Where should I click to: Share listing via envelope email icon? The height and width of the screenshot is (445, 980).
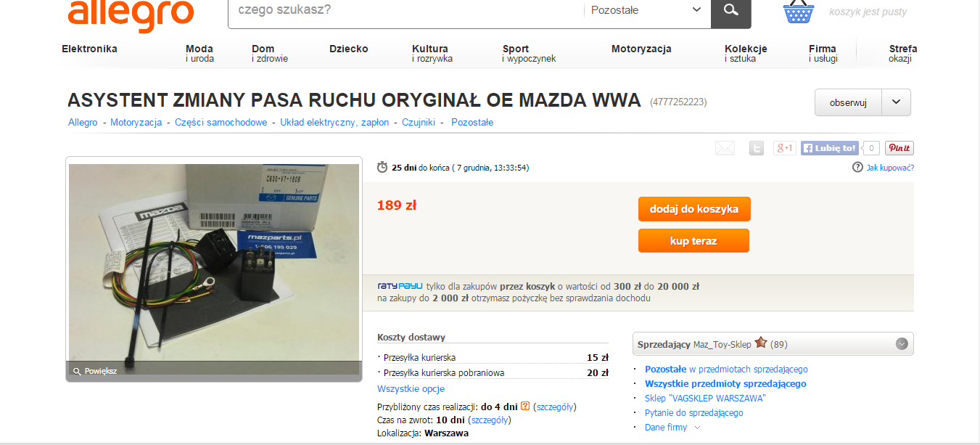pos(725,148)
